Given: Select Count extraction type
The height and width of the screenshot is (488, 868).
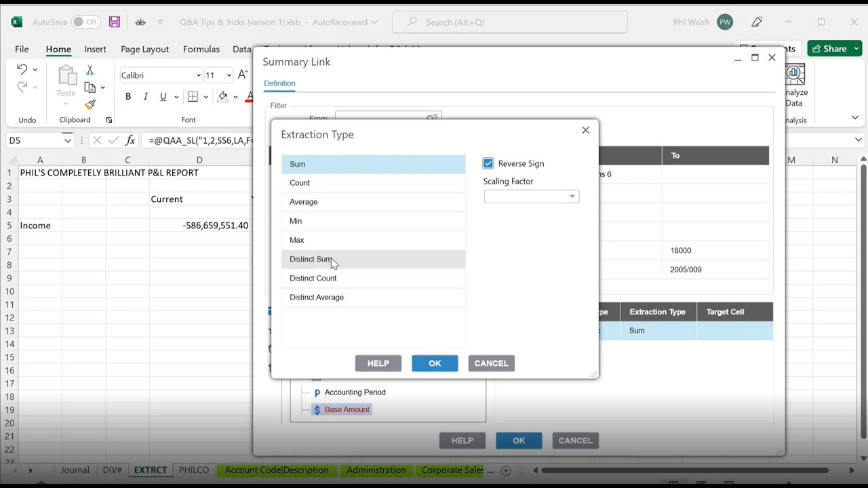Looking at the screenshot, I should tap(374, 183).
